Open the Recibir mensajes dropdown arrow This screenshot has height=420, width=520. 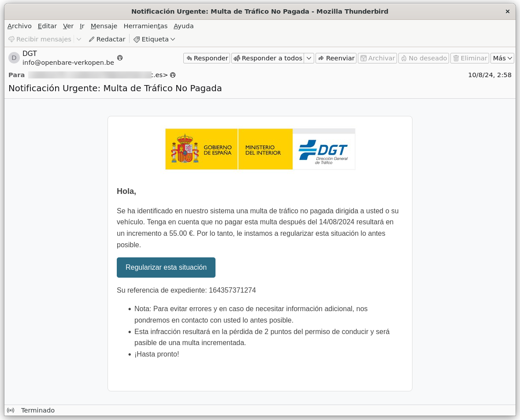pyautogui.click(x=78, y=39)
